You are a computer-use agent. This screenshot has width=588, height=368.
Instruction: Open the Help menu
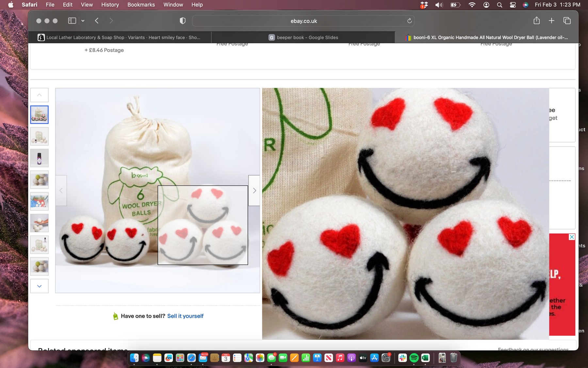point(197,5)
